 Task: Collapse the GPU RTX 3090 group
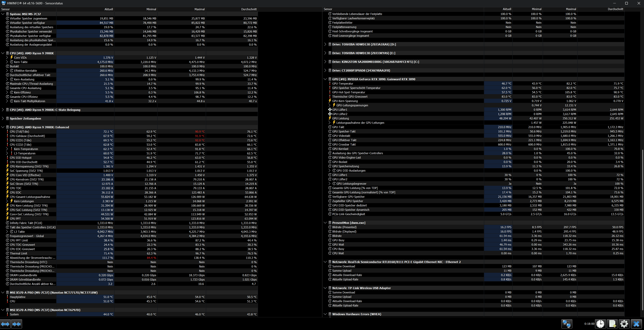coord(325,79)
